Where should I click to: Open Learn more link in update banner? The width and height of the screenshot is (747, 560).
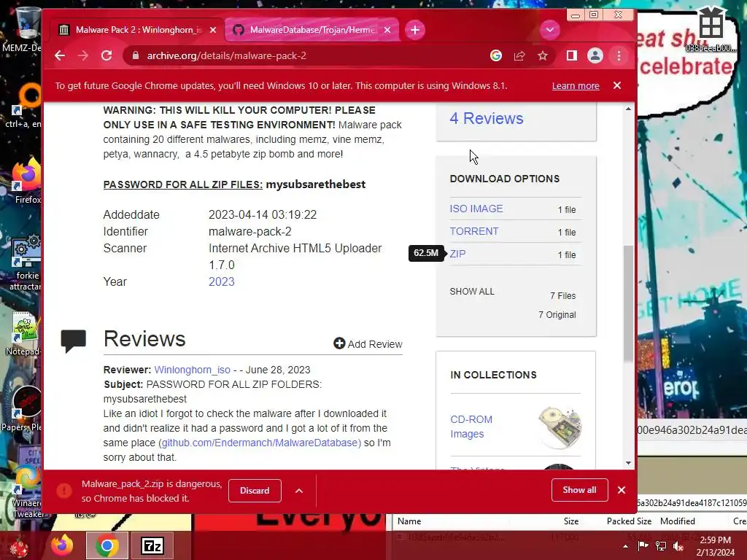tap(576, 86)
